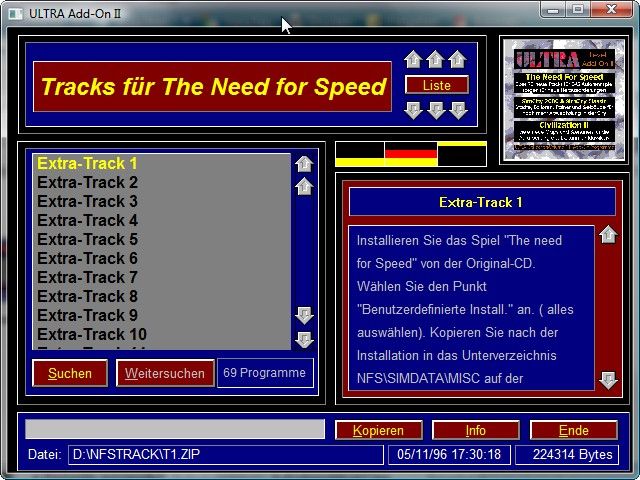Image resolution: width=640 pixels, height=480 pixels.
Task: Click the Weitersuchen button
Action: (165, 373)
